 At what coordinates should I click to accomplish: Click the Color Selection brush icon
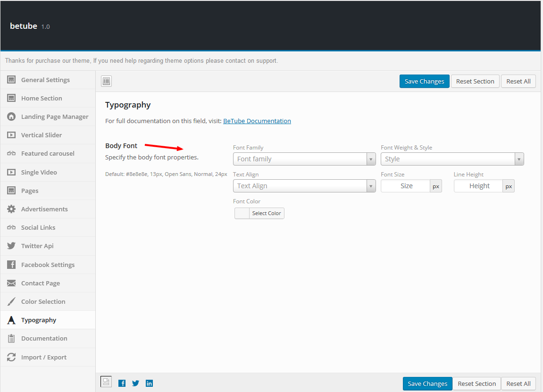11,301
